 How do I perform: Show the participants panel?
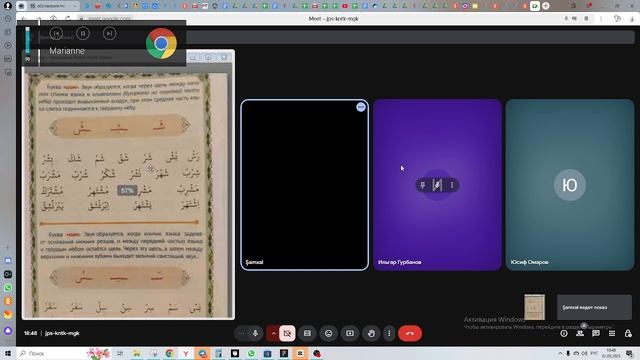tap(580, 333)
